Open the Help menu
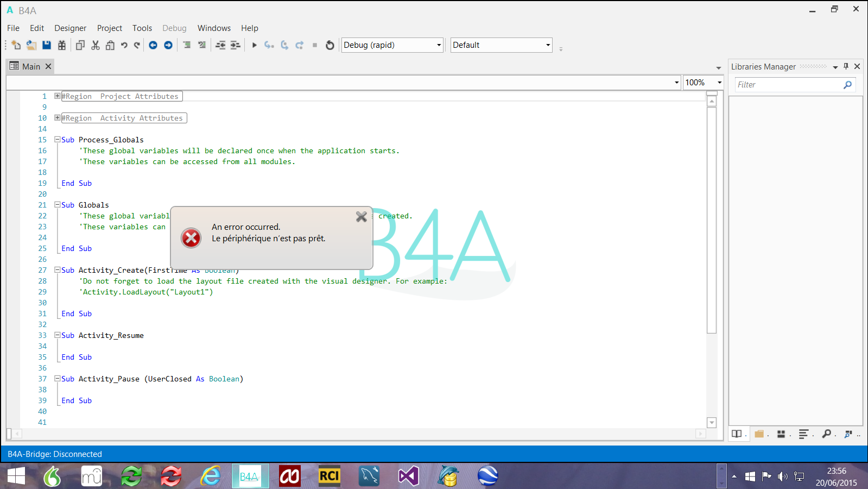This screenshot has width=868, height=489. (250, 28)
